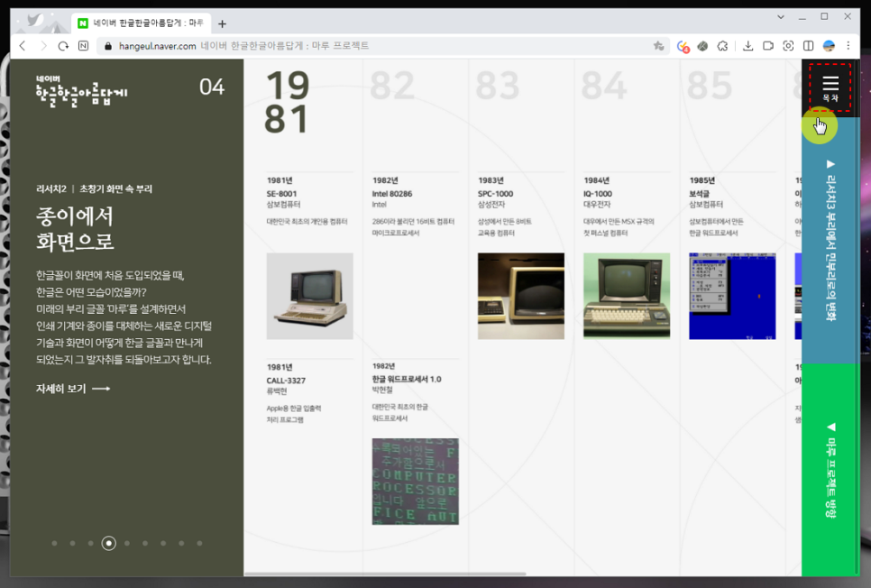Select the ninth pagination dot
Screen dimensions: 871x588
click(199, 543)
